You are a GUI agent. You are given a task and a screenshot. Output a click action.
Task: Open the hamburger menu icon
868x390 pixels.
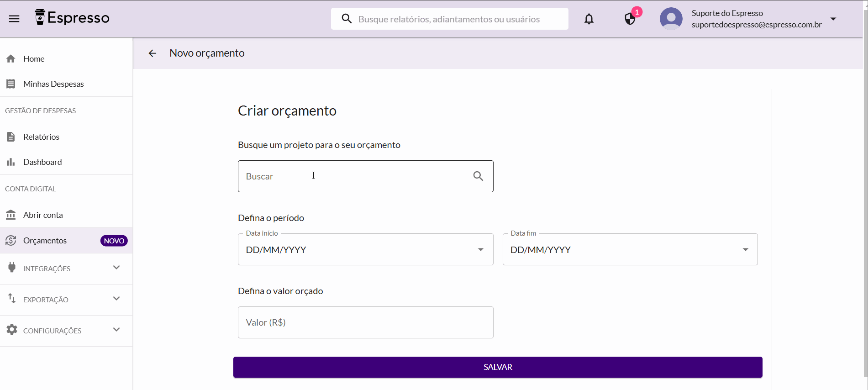click(x=14, y=19)
